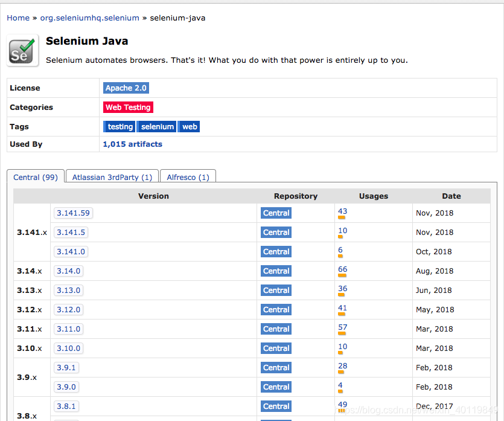Open 41 usages of version 3.12.0
Screen dimensions: 504x421
[343, 308]
